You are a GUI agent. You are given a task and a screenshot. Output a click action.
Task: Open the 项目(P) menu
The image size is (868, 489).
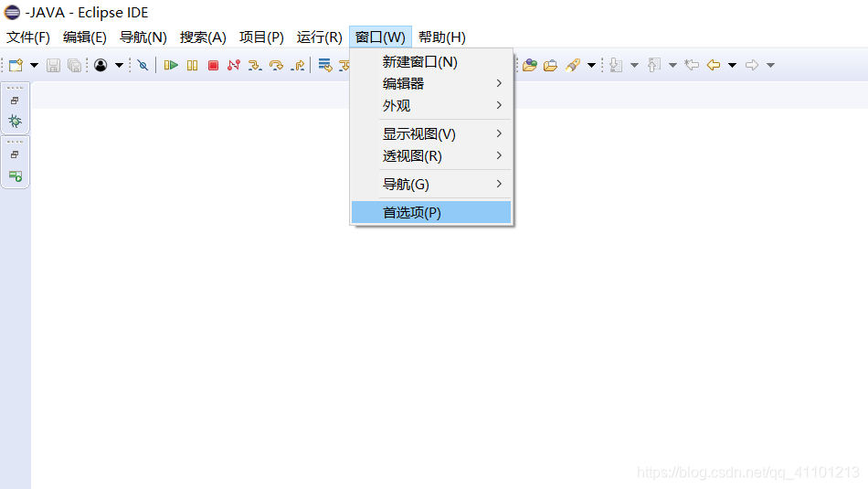pyautogui.click(x=262, y=37)
